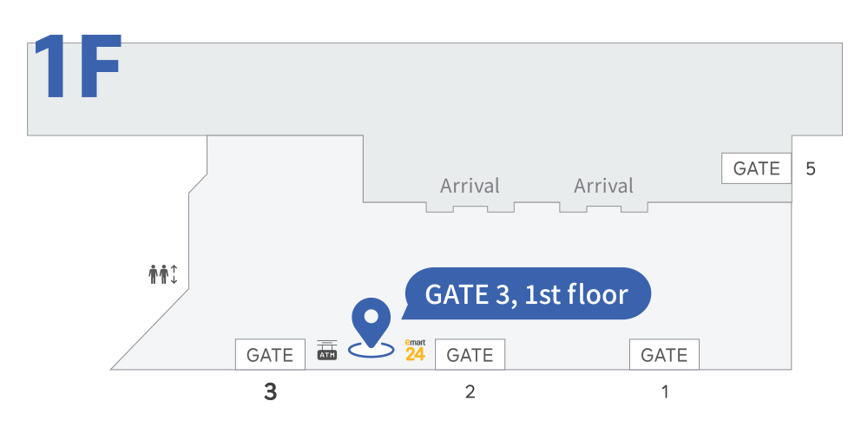Click the number 2 below the gate
868x434 pixels.
[x=470, y=392]
